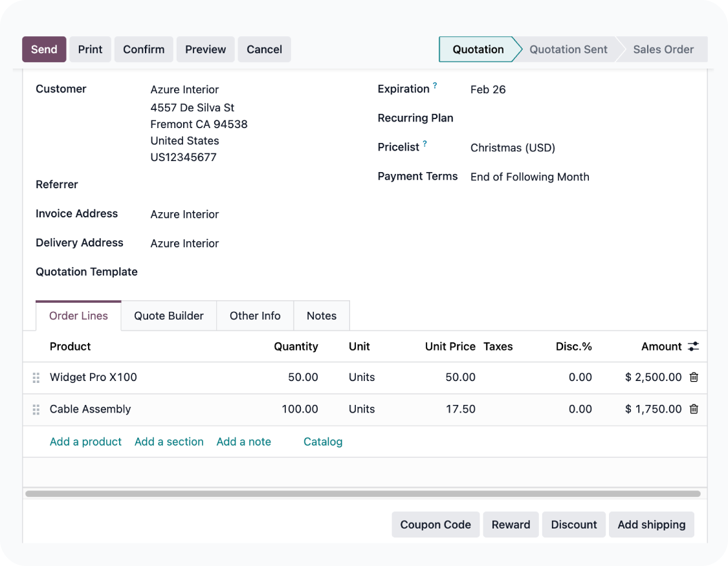Open the Other Info tab
Screen dimensions: 728x566
click(255, 316)
